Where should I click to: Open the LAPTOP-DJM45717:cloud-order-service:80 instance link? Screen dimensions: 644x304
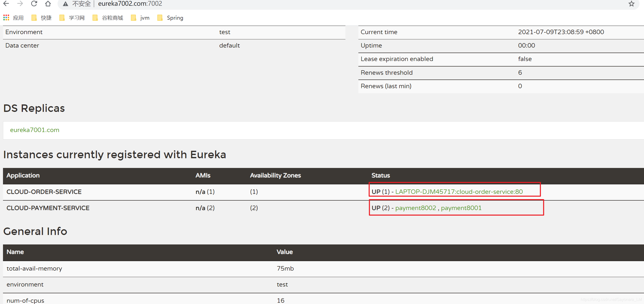click(459, 192)
